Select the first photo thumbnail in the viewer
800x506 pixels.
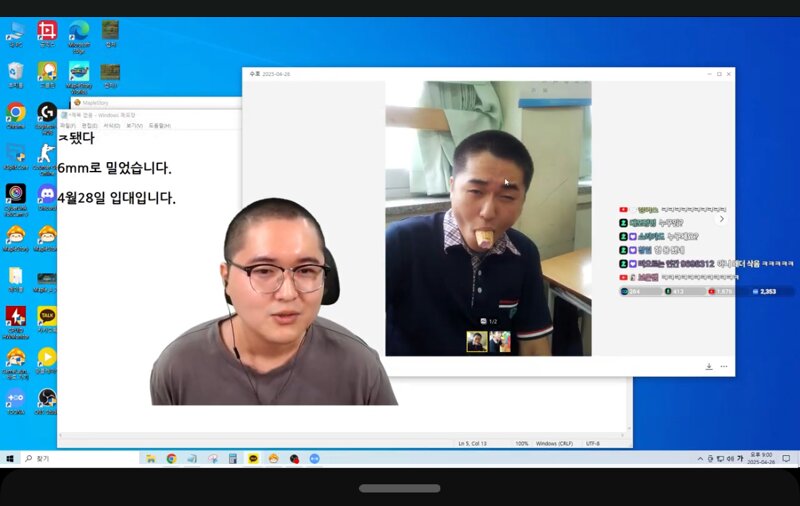click(x=477, y=342)
